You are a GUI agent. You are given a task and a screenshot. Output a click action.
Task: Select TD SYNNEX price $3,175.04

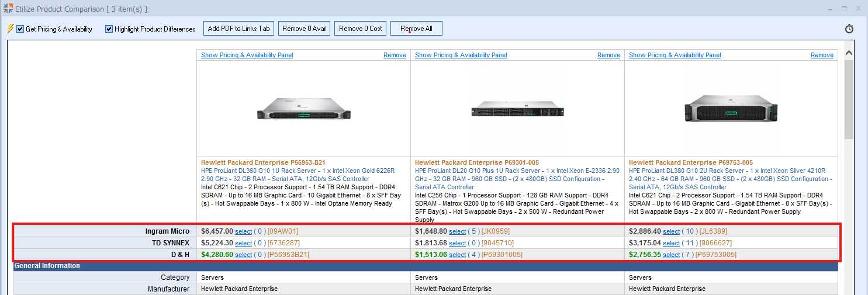tap(671, 243)
